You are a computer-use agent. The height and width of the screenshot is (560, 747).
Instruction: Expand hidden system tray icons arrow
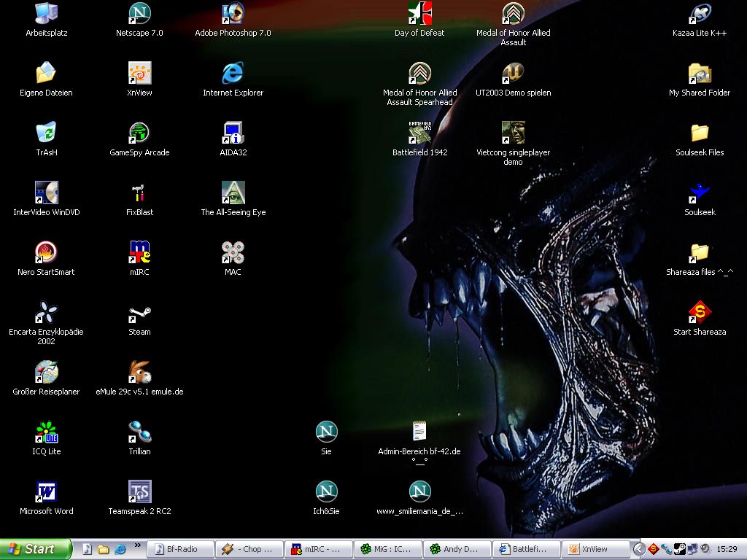(x=639, y=549)
